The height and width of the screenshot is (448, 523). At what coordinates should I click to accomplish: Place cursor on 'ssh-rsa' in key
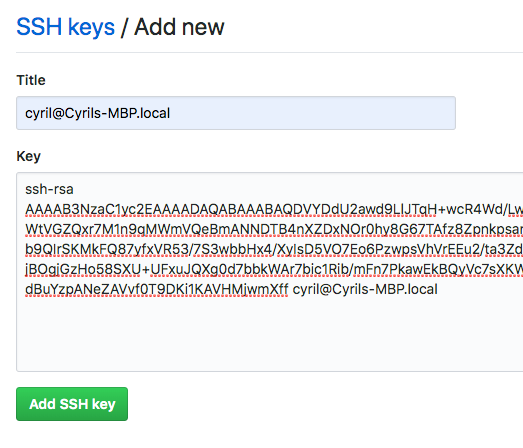point(49,189)
